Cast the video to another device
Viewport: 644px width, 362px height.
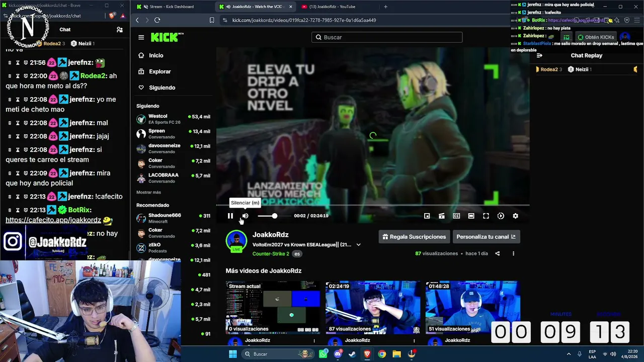(x=442, y=216)
